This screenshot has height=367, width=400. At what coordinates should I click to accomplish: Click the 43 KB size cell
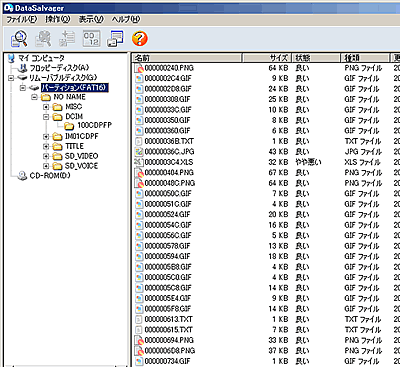(x=278, y=152)
